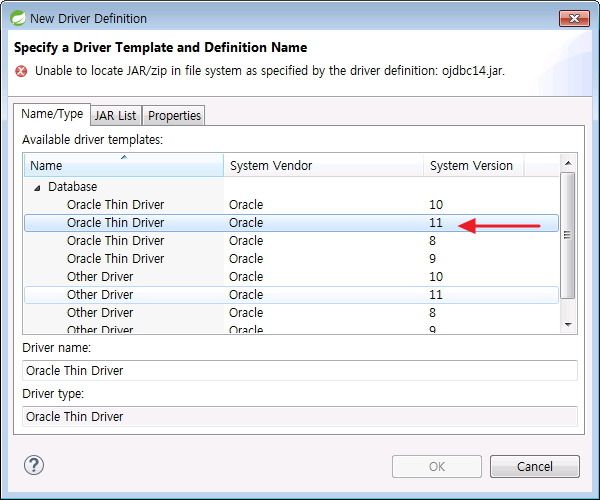Close the New Driver Definition dialog
Screen dimensions: 600x500
click(574, 18)
